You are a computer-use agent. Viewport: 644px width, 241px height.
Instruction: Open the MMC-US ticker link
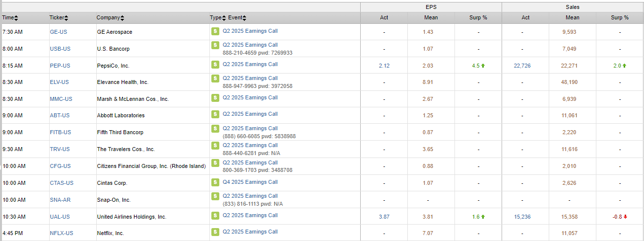[61, 99]
